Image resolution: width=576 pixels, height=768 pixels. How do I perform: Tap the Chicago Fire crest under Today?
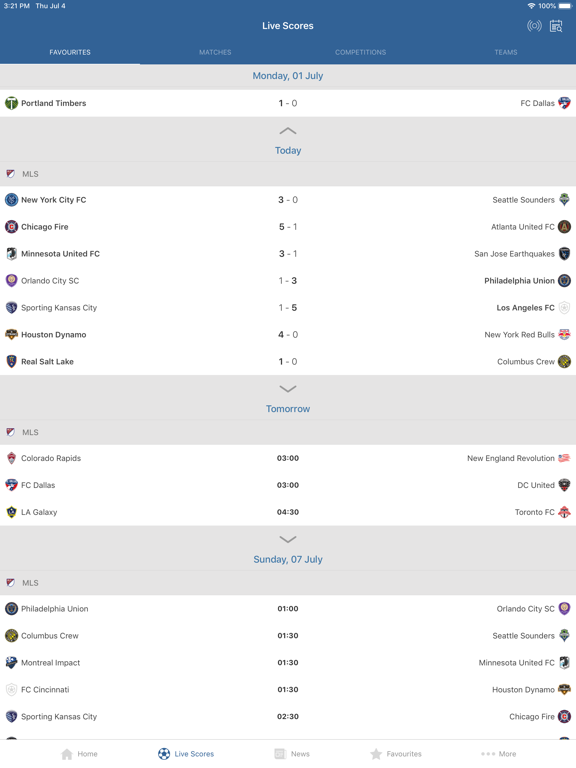tap(11, 227)
